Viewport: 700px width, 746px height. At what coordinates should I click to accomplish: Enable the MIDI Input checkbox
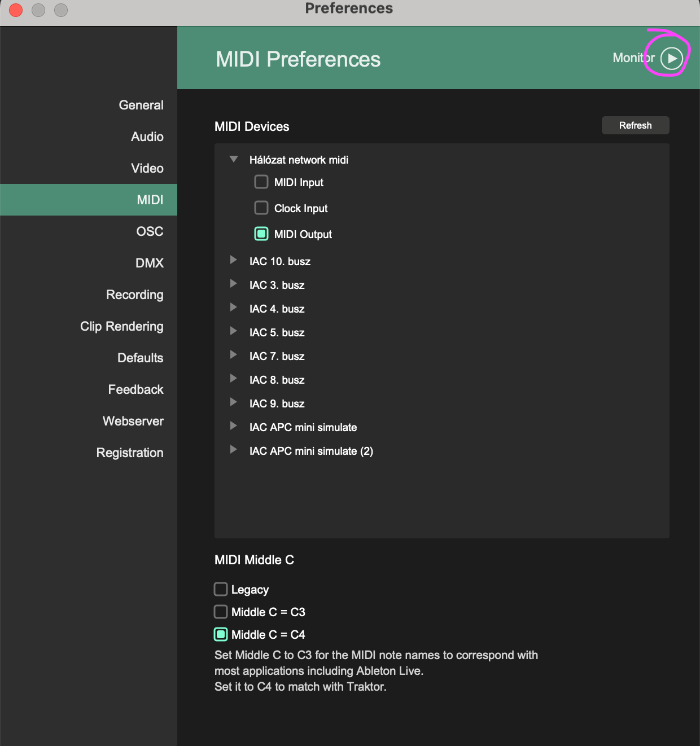tap(261, 182)
